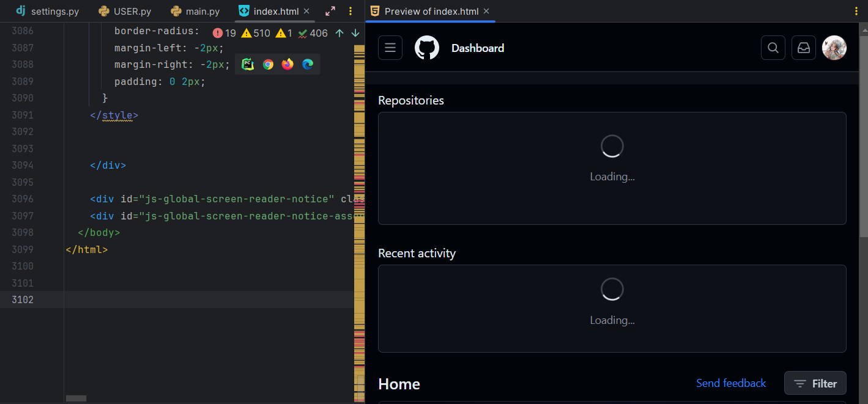
Task: Click the closing html tag
Action: pos(87,249)
